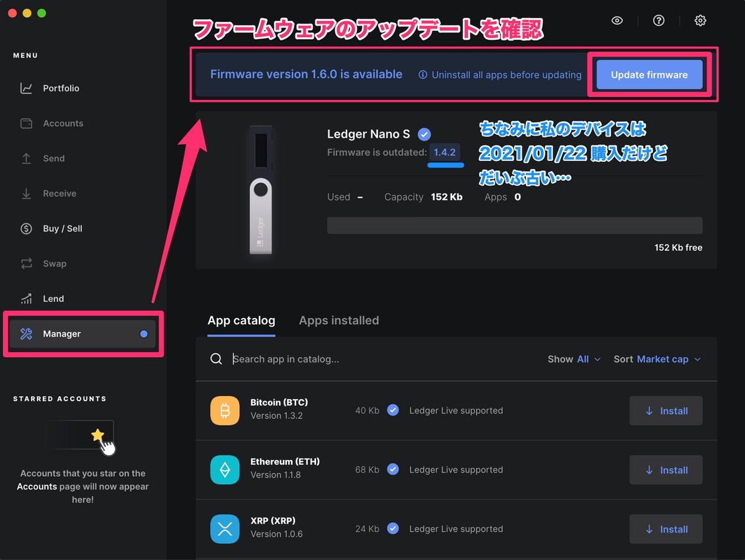The width and height of the screenshot is (745, 560).
Task: Click the device storage capacity bar
Action: point(515,225)
